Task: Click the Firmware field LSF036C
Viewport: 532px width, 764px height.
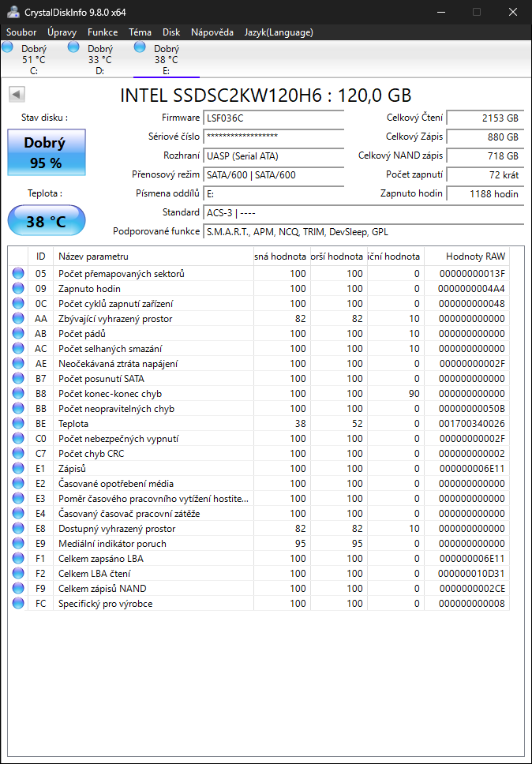Action: pos(273,118)
